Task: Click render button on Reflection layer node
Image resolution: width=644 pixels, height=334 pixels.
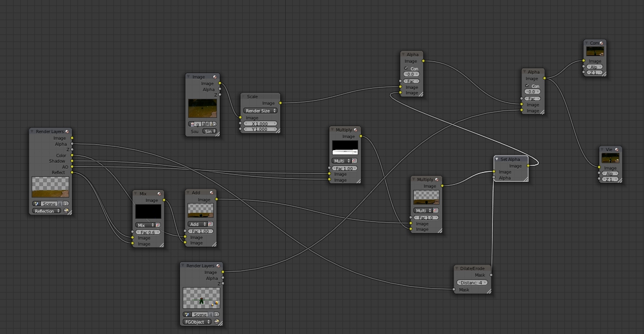Action: point(66,211)
